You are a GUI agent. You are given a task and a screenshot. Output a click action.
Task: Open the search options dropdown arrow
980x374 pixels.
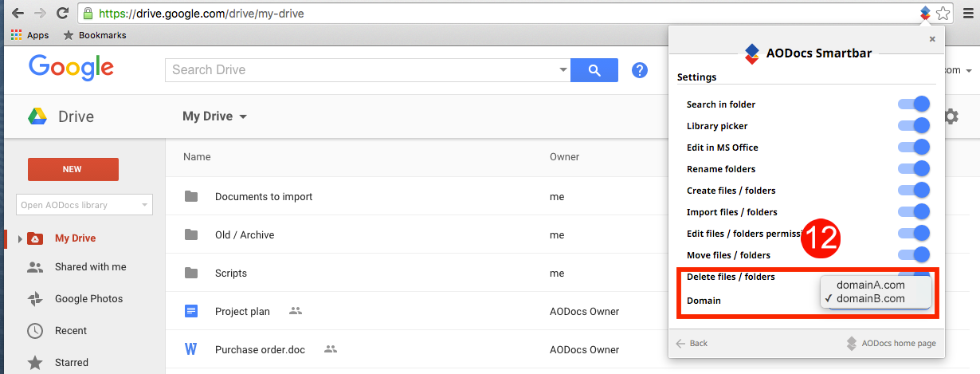tap(563, 70)
